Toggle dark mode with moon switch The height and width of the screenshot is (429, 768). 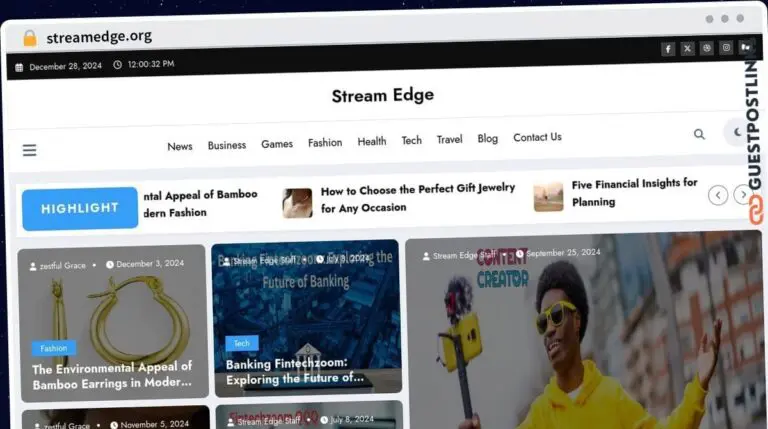click(x=738, y=132)
